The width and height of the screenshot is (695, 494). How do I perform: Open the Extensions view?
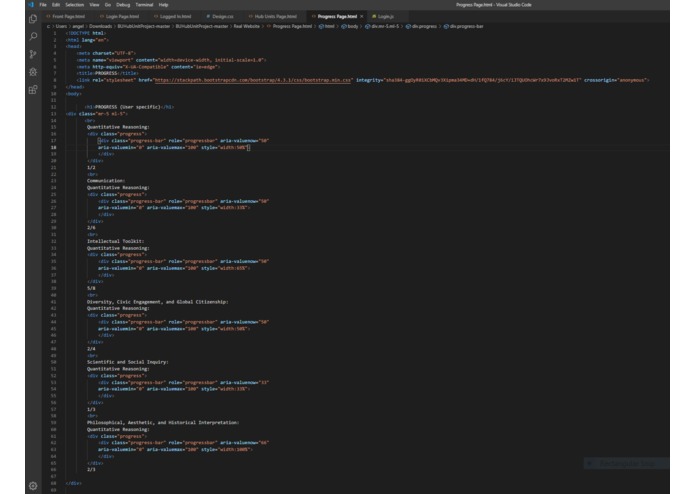click(x=33, y=89)
